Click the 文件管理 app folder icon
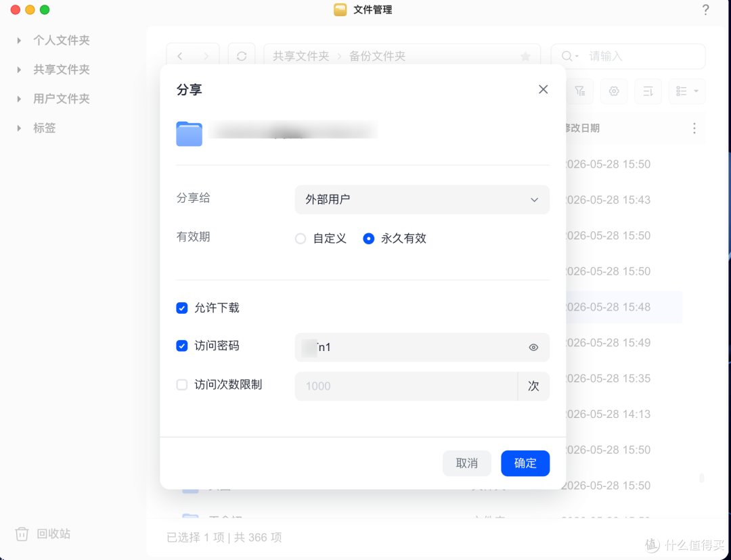Viewport: 731px width, 560px height. (340, 9)
